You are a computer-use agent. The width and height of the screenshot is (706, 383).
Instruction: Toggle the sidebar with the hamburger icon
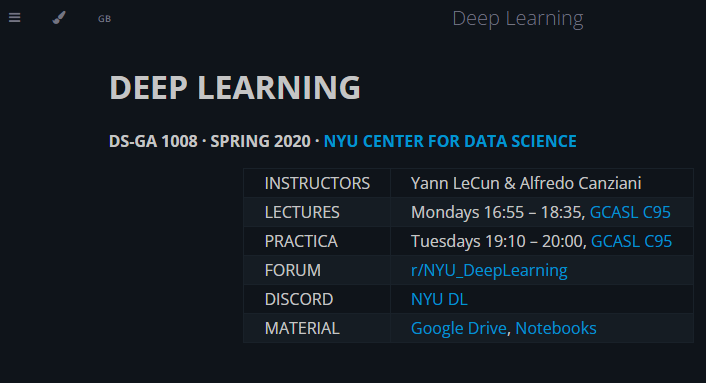[14, 18]
